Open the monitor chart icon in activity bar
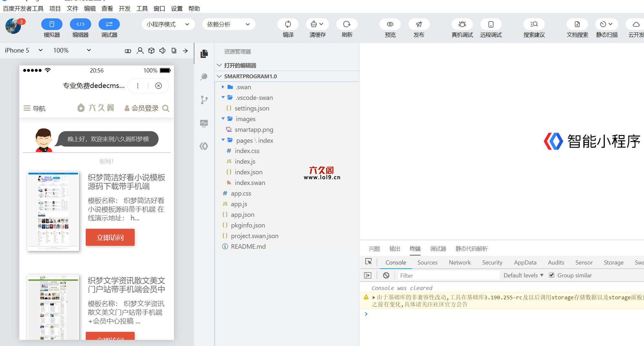644x346 pixels. click(204, 123)
